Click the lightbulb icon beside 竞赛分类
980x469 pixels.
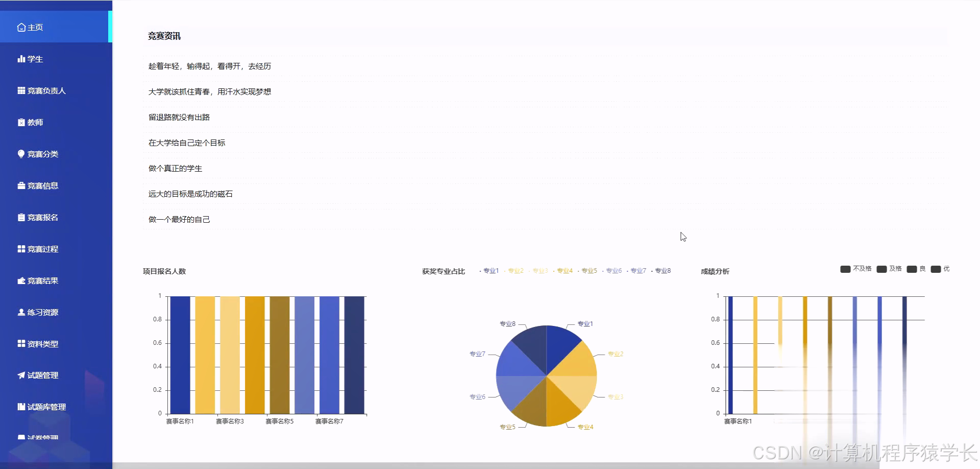point(21,154)
